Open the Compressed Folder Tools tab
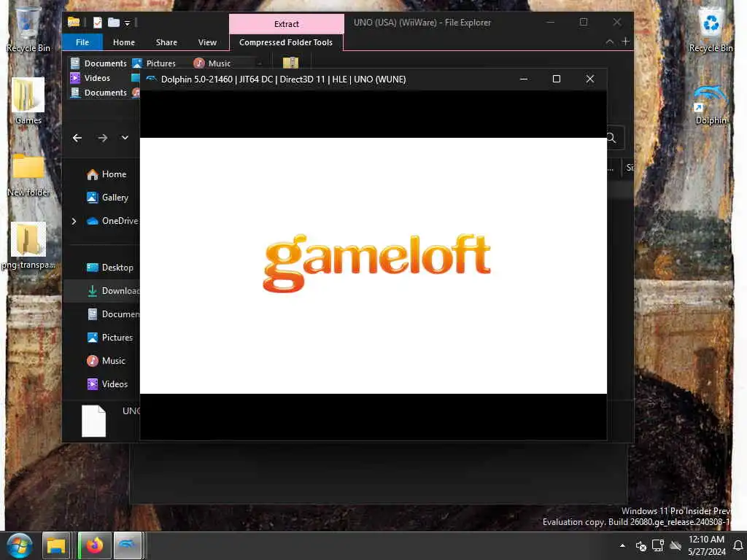The image size is (747, 560). [x=286, y=42]
